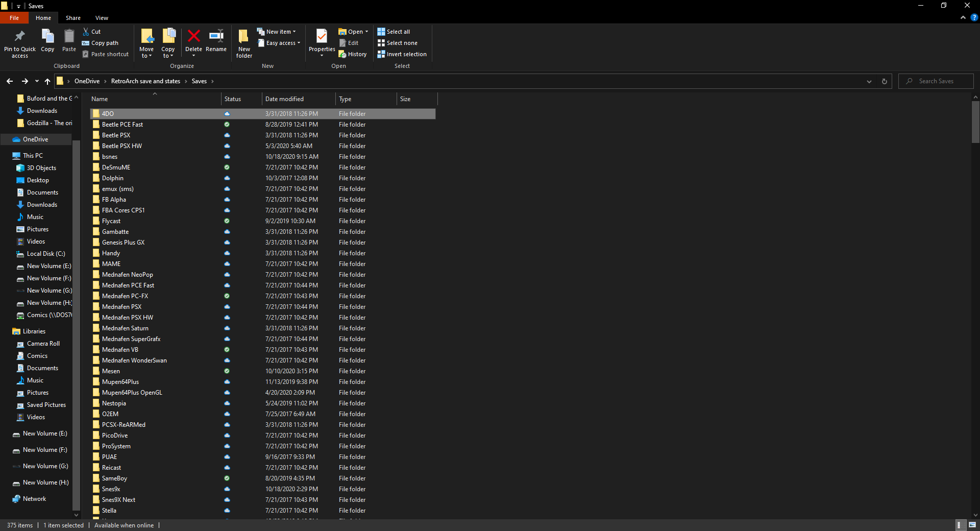This screenshot has width=980, height=531.
Task: Select the Beetle PCE Fast folder
Action: pyautogui.click(x=263, y=125)
